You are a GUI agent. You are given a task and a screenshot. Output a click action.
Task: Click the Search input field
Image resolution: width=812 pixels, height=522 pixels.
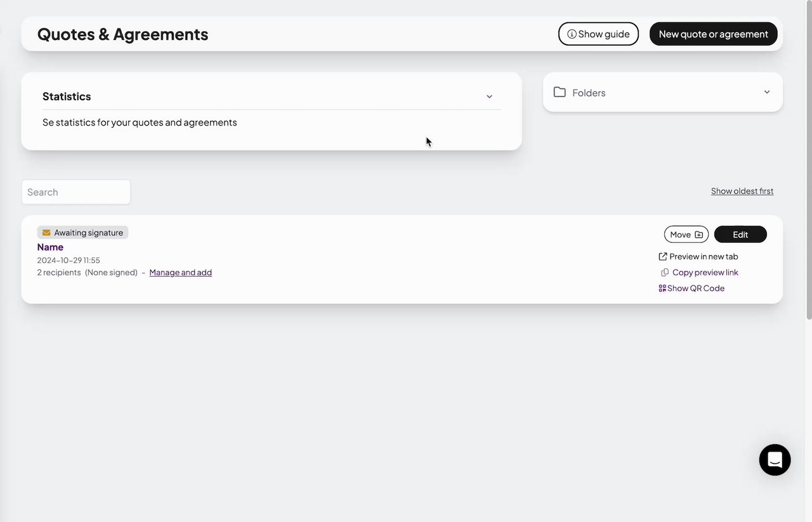(76, 192)
